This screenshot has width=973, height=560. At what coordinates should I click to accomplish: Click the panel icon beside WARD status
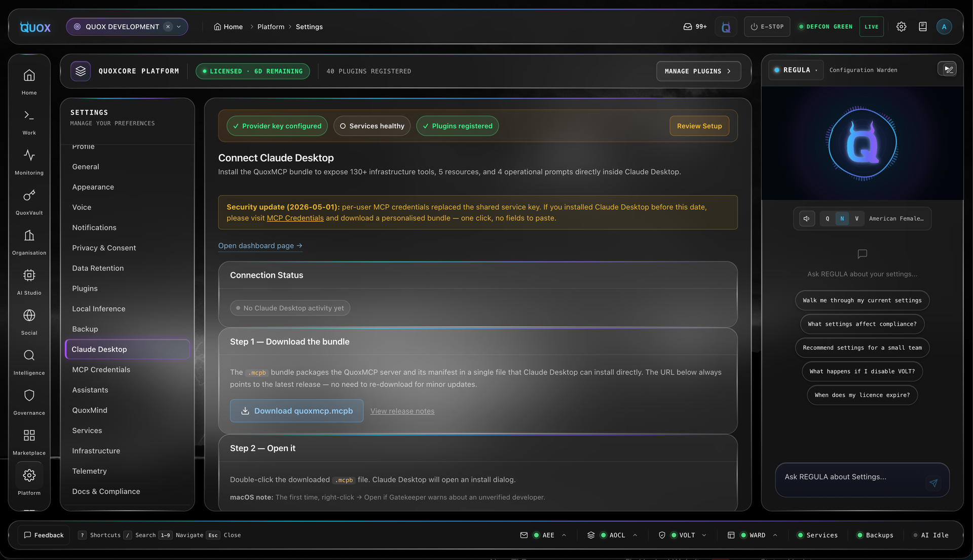[731, 535]
